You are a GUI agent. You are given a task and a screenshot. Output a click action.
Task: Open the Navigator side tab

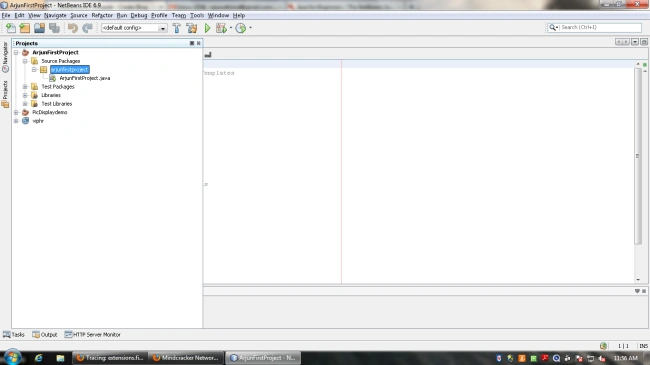click(x=5, y=56)
